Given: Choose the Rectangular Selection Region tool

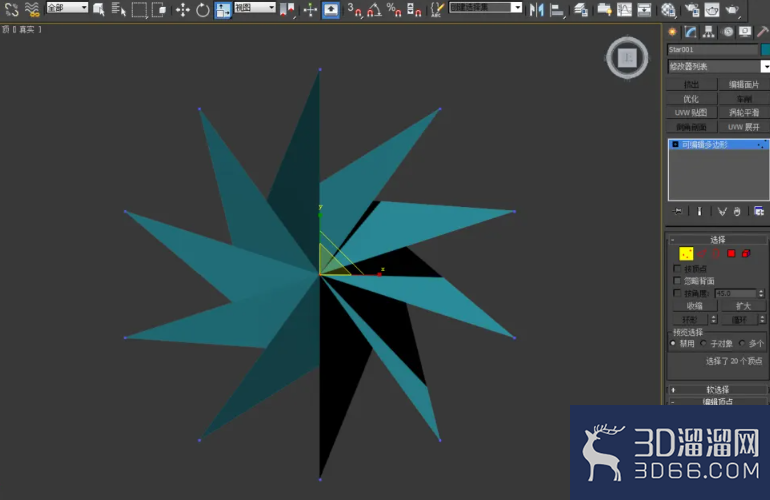Looking at the screenshot, I should 139,9.
